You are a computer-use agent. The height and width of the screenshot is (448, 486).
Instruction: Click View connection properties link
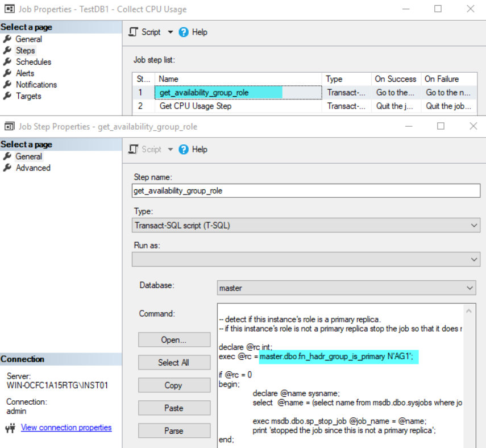tap(66, 428)
